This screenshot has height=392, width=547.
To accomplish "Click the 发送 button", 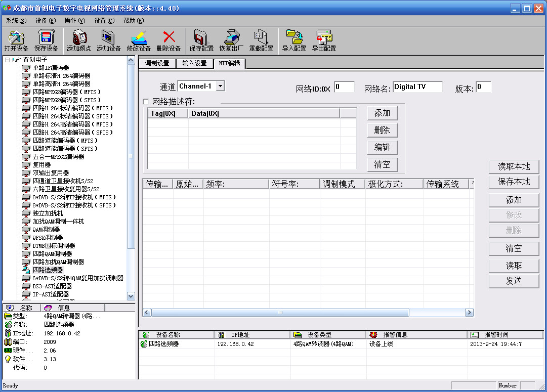I will click(514, 281).
